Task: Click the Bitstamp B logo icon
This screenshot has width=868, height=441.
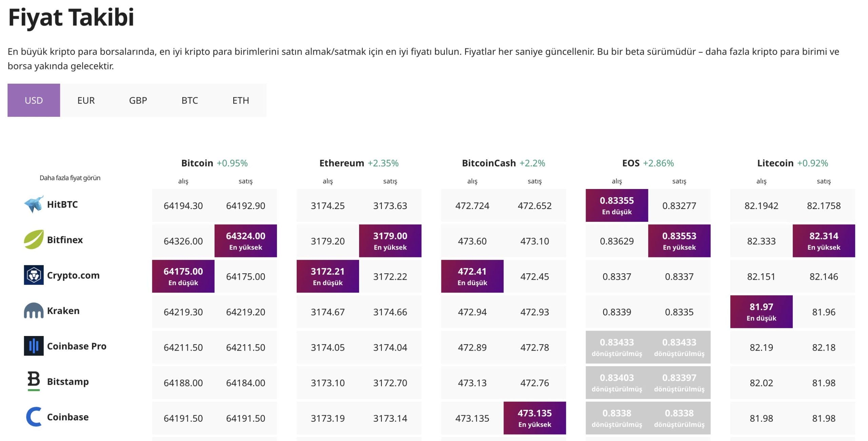Action: (x=34, y=381)
